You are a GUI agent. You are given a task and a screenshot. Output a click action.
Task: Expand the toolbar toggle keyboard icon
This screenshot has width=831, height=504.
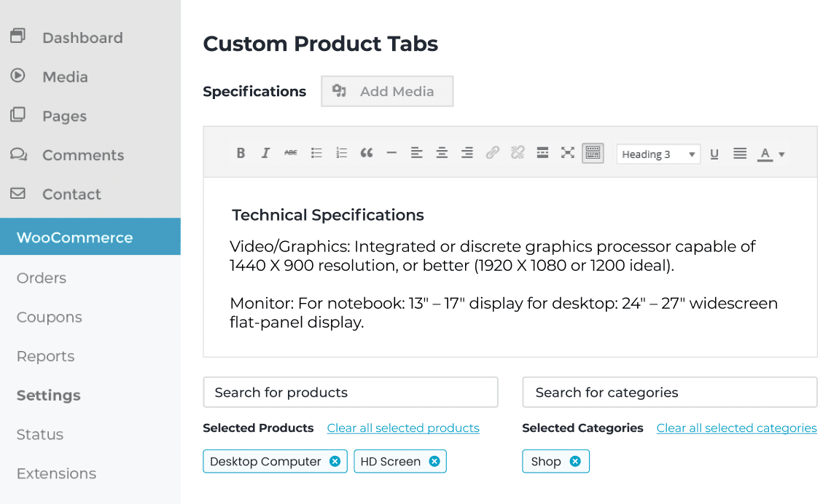tap(593, 153)
